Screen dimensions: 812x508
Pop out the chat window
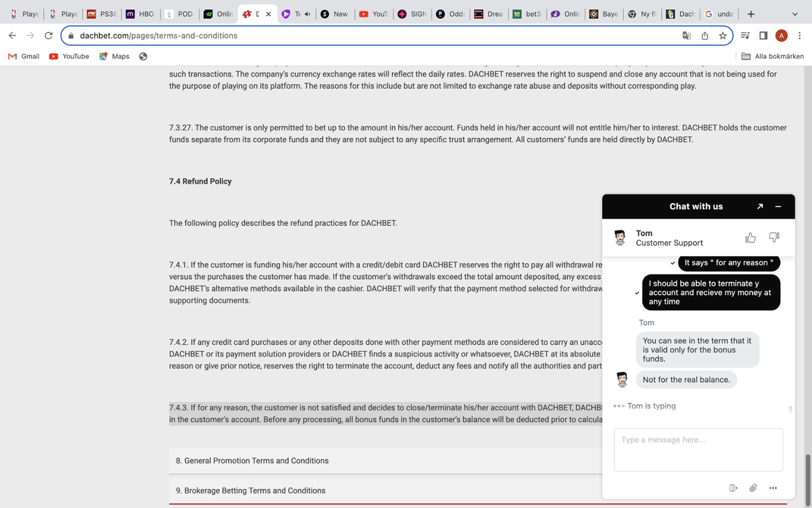(x=760, y=206)
